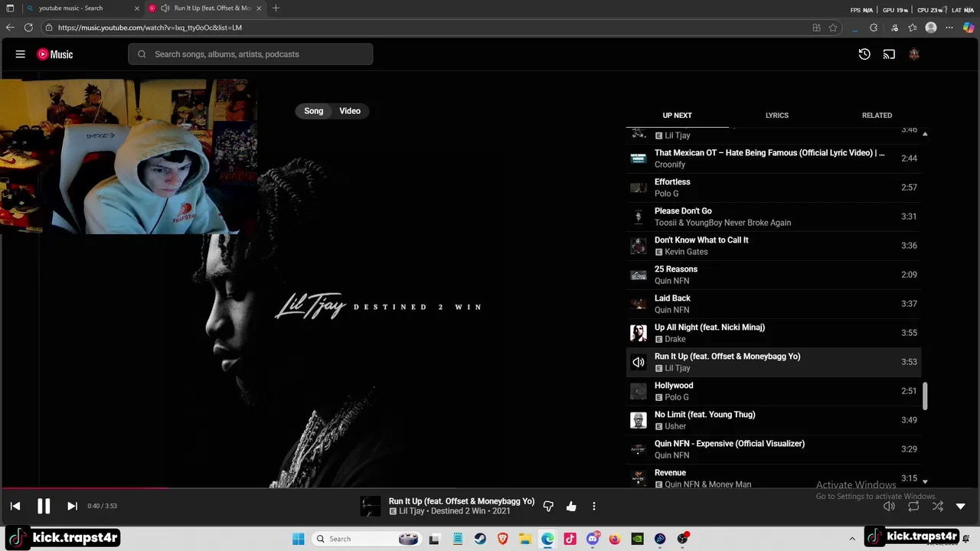Go back in browser
This screenshot has height=551, width=980.
[x=10, y=28]
